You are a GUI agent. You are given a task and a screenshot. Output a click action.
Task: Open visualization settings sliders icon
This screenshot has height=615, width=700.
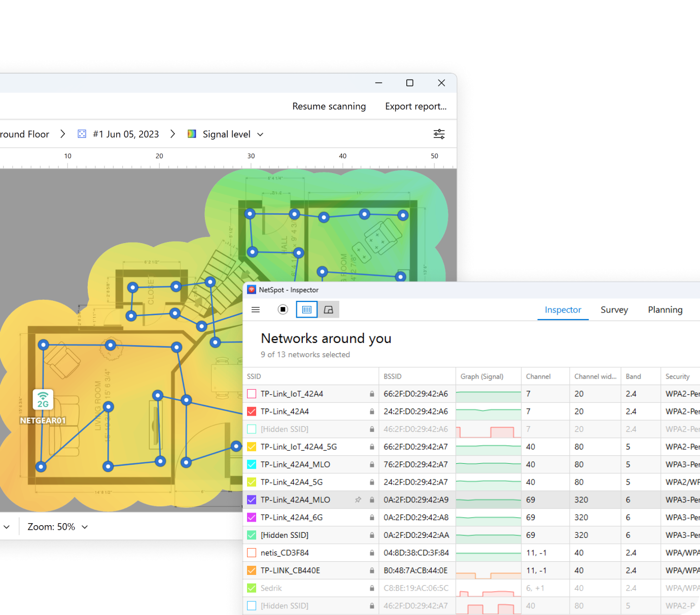click(439, 134)
